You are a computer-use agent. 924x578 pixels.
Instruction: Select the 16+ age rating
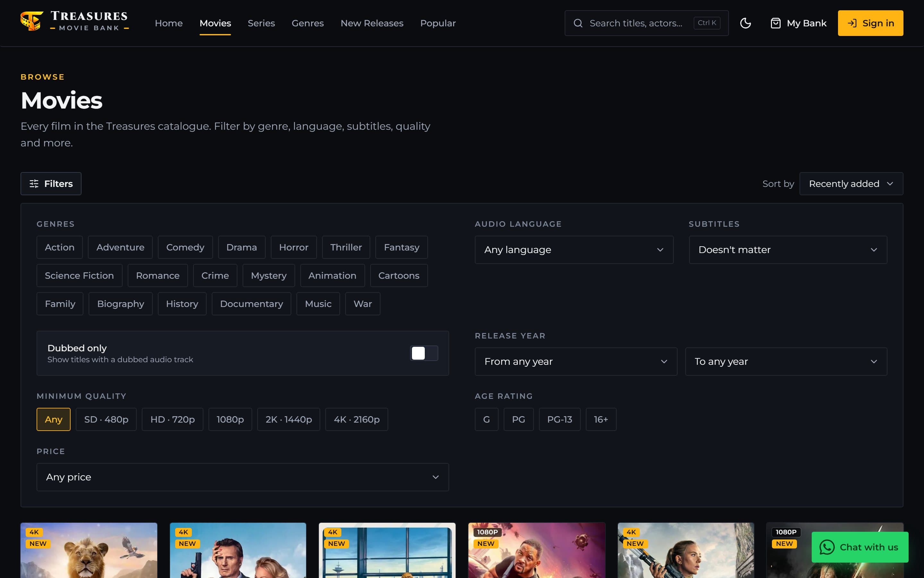coord(601,419)
